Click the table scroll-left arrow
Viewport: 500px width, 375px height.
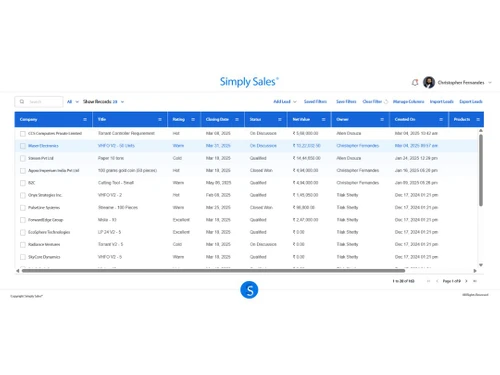(x=18, y=271)
